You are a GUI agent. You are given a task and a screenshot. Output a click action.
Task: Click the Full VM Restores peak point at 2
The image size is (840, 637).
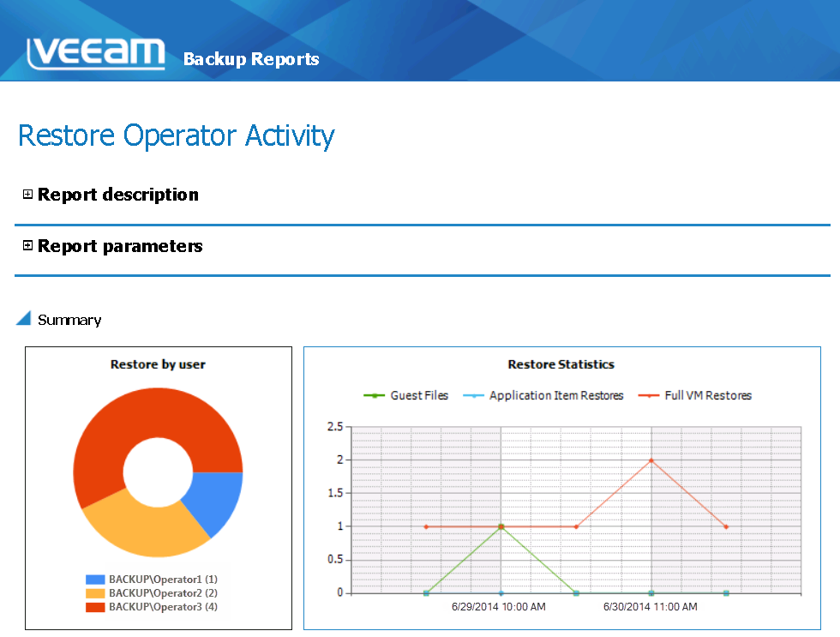[651, 460]
